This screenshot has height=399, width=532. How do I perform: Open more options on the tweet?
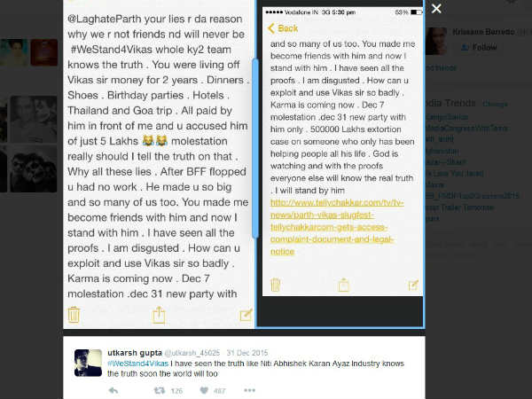tap(249, 390)
